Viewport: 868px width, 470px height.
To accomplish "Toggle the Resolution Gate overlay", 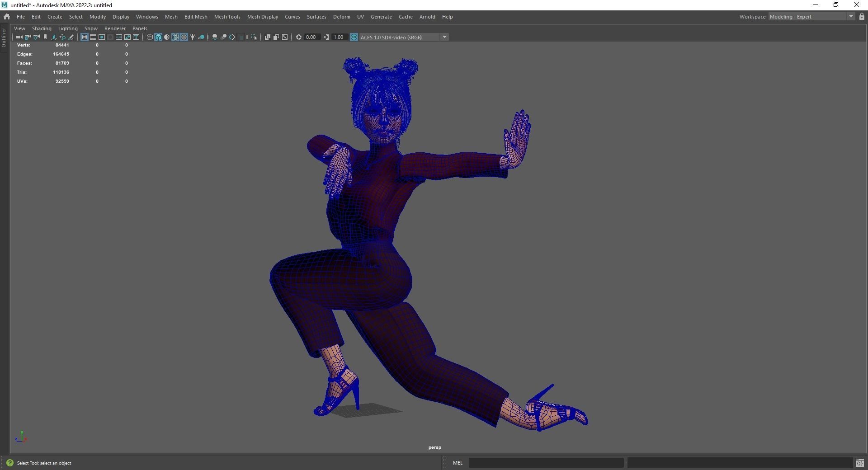I will (x=102, y=37).
